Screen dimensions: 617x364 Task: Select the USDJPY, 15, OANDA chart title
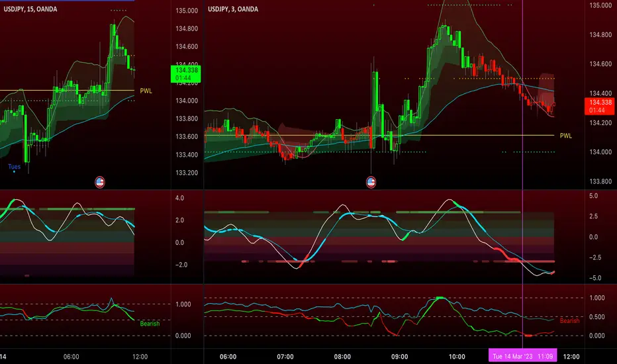(30, 9)
